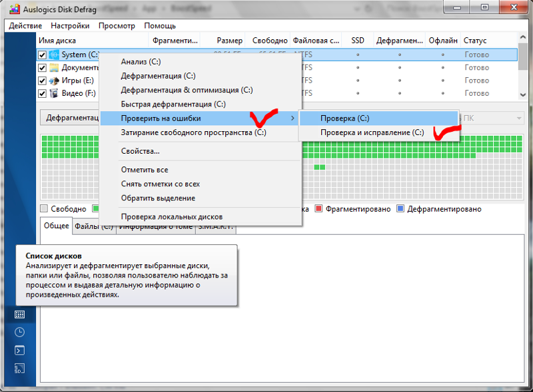The height and width of the screenshot is (392, 533).
Task: Open the SSD tools sidebar icon
Action: click(x=20, y=369)
